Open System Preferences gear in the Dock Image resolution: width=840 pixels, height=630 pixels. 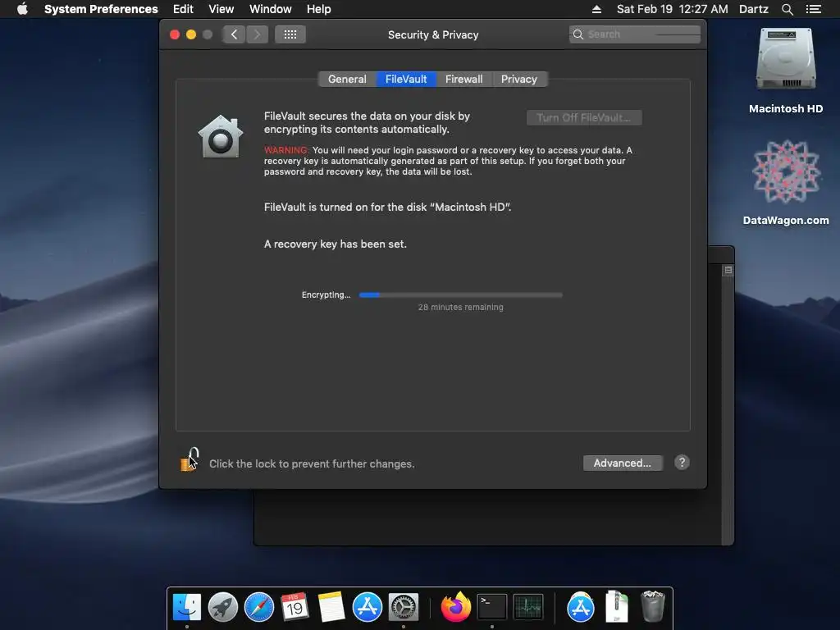click(x=404, y=607)
